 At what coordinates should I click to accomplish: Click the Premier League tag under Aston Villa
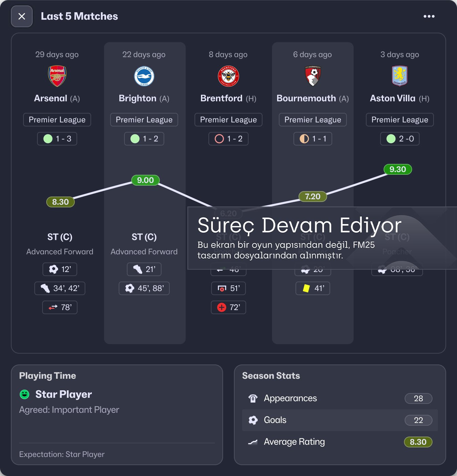point(400,120)
